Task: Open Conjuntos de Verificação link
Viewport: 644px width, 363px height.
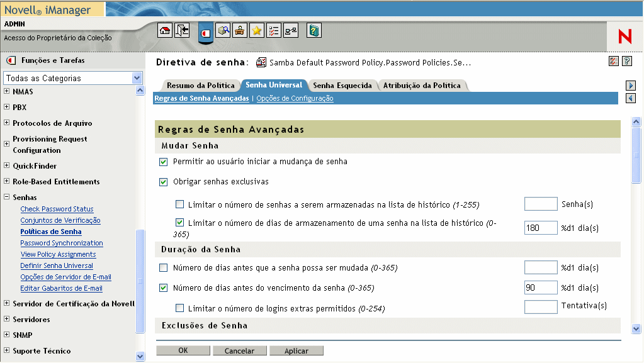Action: pyautogui.click(x=60, y=221)
